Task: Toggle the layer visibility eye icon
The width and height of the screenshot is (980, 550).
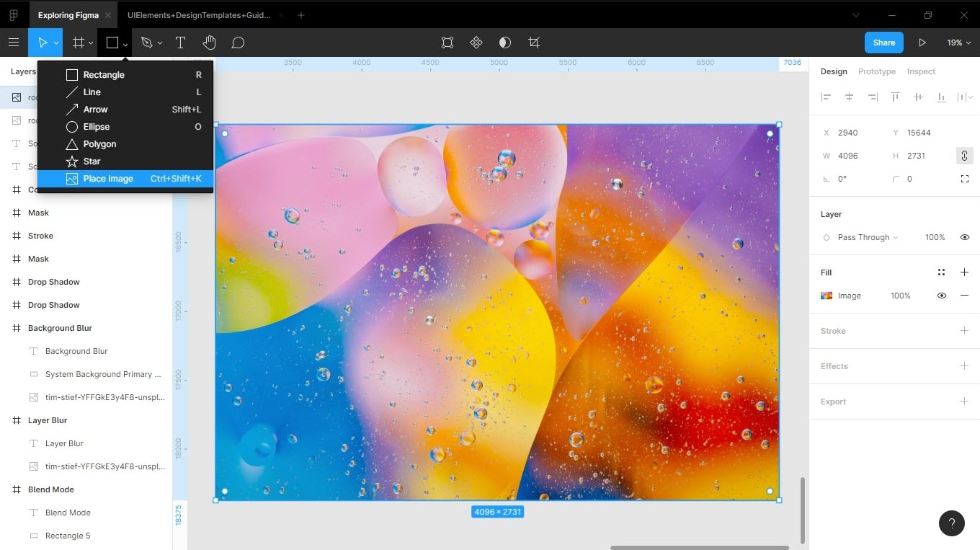Action: coord(964,237)
